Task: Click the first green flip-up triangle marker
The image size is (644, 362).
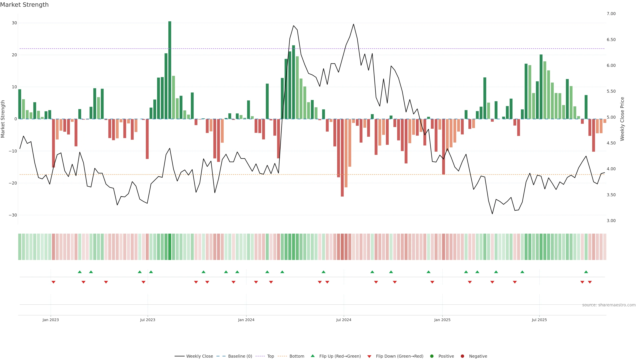Action: click(x=80, y=272)
